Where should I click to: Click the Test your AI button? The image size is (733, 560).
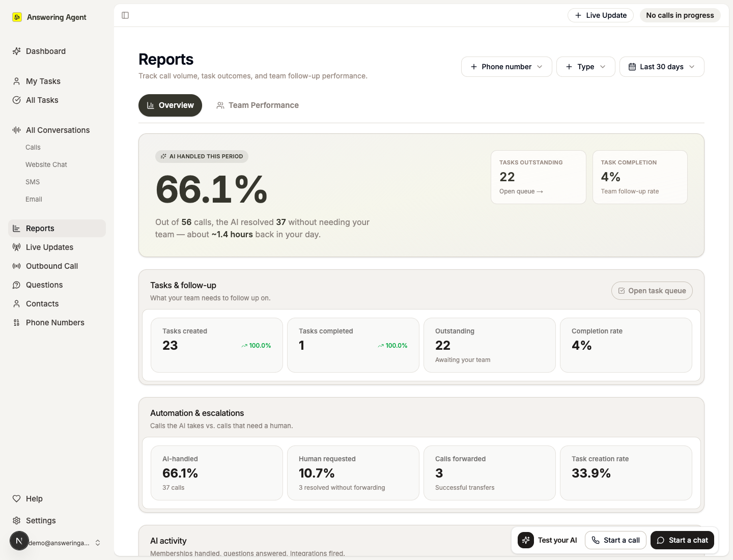tap(548, 540)
